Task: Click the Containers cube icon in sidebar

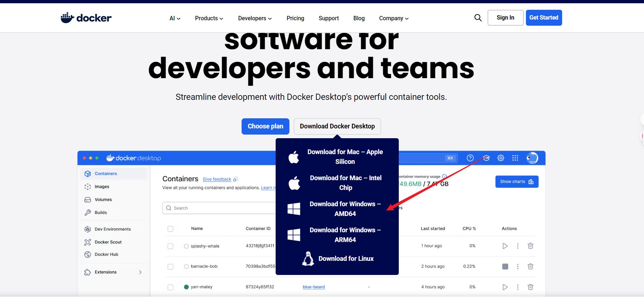Action: (x=88, y=174)
